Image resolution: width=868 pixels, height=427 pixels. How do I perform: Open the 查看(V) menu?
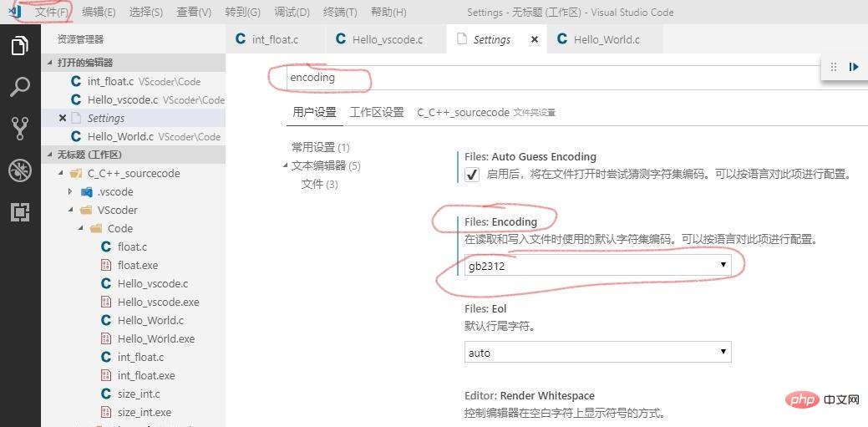point(194,12)
